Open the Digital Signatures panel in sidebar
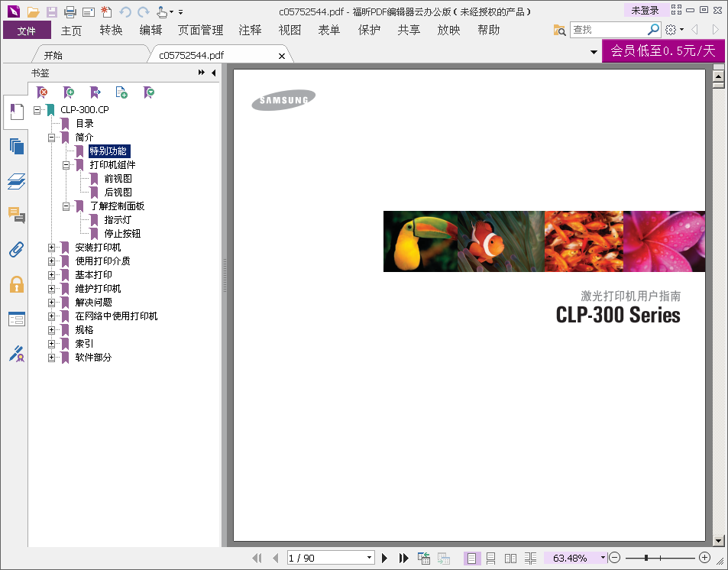Image resolution: width=728 pixels, height=570 pixels. point(16,354)
